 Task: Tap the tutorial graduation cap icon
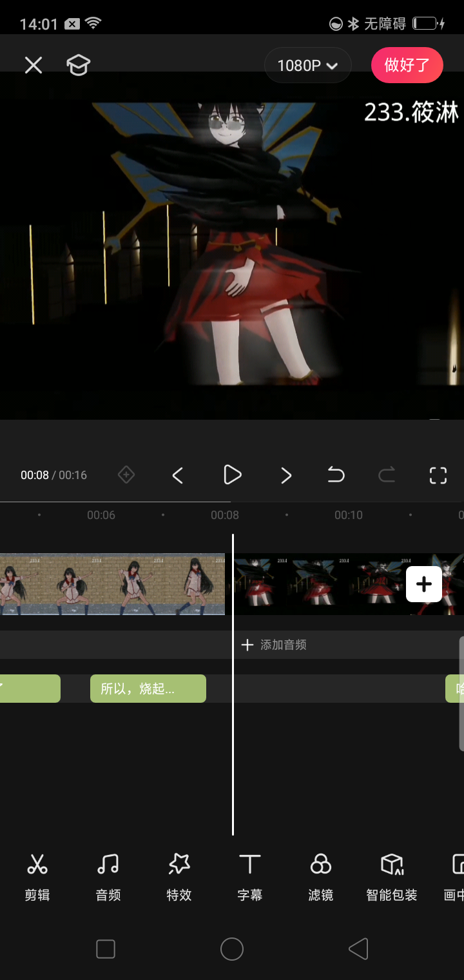pos(78,65)
